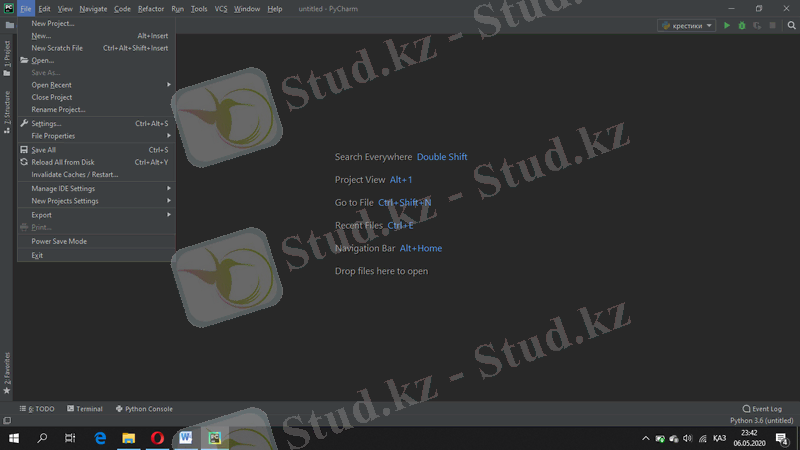Open the 1: Project tool window
Image resolution: width=800 pixels, height=450 pixels.
7,58
